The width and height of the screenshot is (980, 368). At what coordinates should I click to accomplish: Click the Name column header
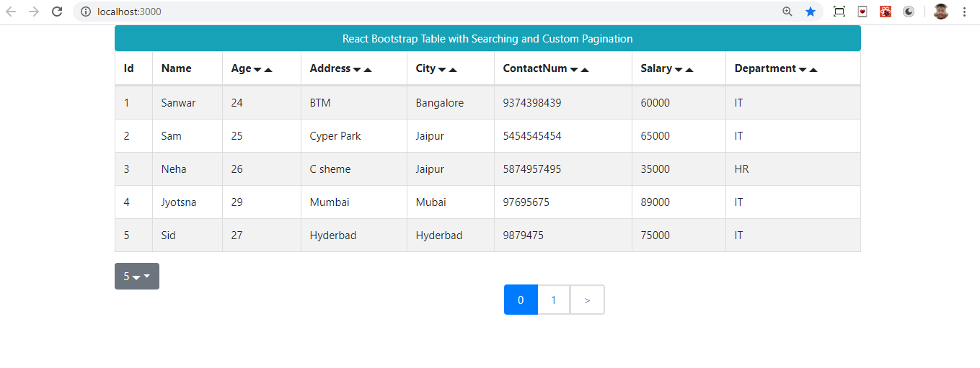tap(177, 68)
